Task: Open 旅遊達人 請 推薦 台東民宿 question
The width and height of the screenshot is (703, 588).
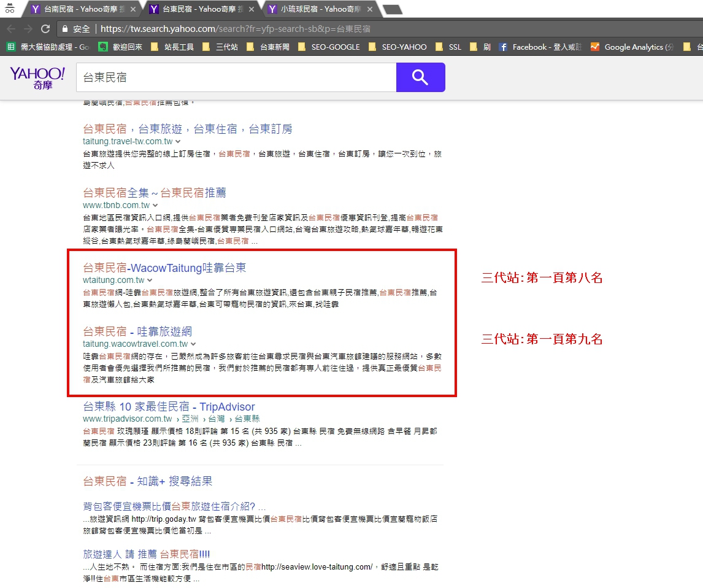Action: [x=146, y=554]
